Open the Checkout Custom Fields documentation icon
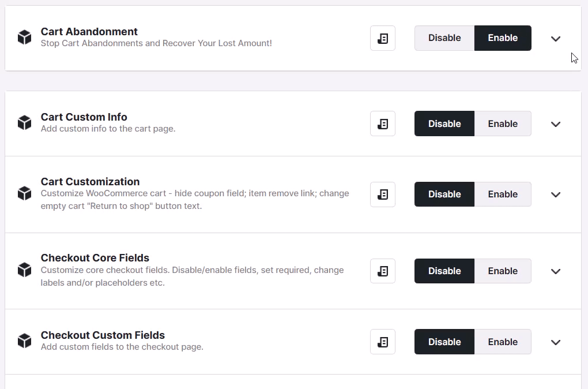Image resolution: width=588 pixels, height=389 pixels. pyautogui.click(x=383, y=342)
